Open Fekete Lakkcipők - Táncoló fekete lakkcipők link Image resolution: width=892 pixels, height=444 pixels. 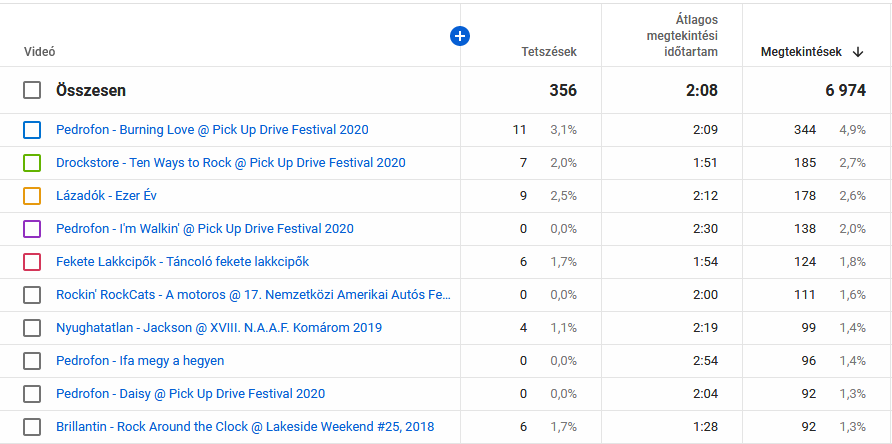point(182,262)
